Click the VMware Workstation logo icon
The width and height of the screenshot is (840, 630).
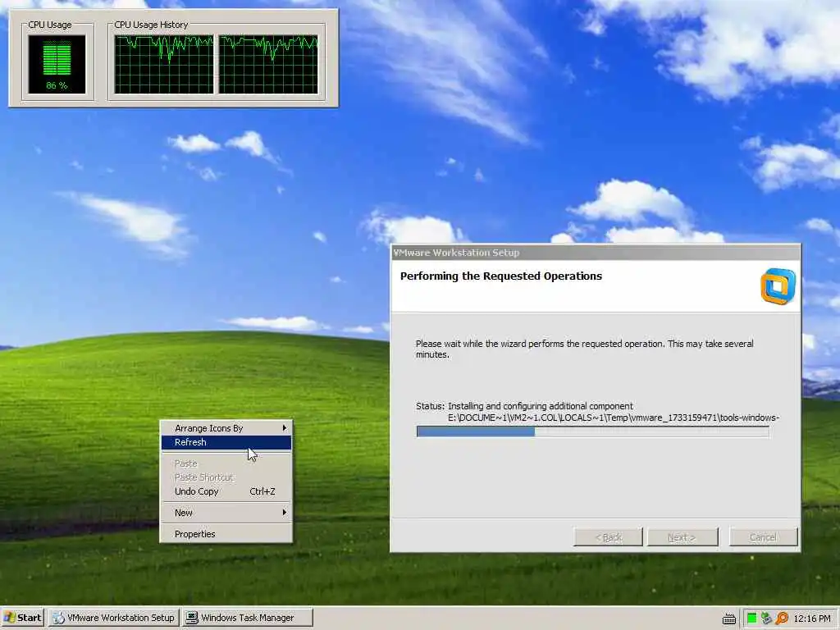tap(778, 286)
